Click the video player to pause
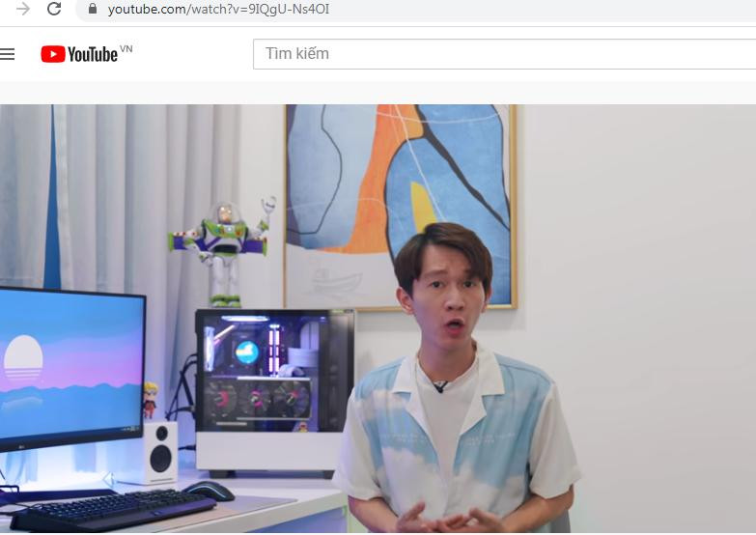Viewport: 756px width, 535px height. (378, 319)
